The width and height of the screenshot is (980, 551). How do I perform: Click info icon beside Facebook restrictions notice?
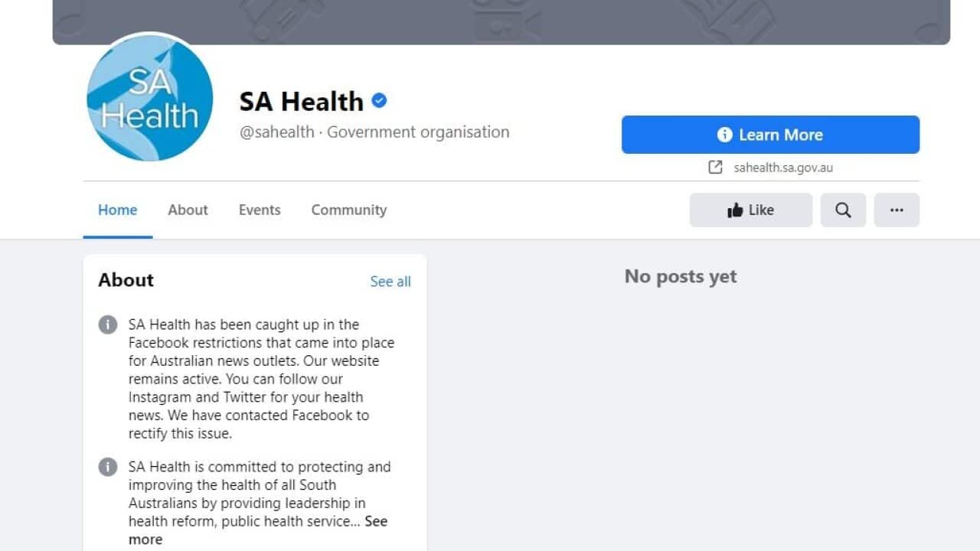click(x=108, y=324)
